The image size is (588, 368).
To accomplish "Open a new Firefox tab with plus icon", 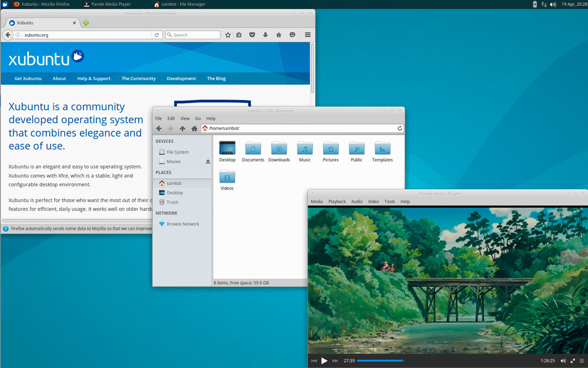I will click(86, 23).
